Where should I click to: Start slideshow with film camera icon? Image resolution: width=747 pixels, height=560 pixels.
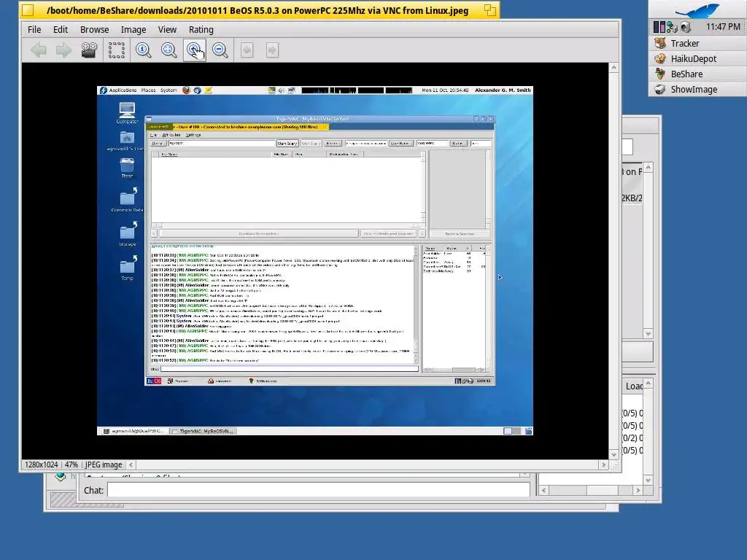click(x=89, y=50)
